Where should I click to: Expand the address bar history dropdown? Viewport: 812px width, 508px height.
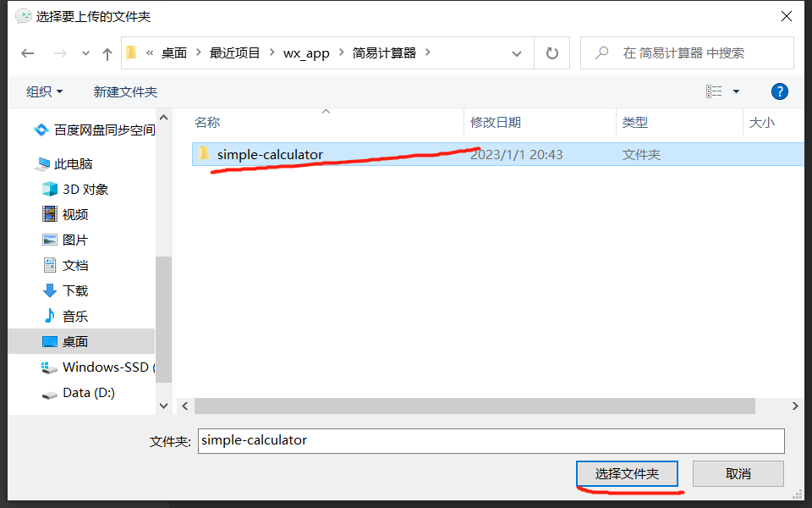click(517, 52)
